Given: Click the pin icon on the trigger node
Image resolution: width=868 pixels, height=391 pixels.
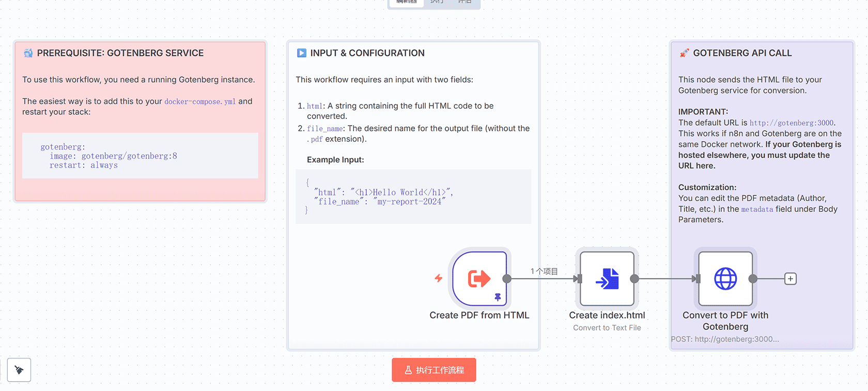Looking at the screenshot, I should tap(498, 297).
